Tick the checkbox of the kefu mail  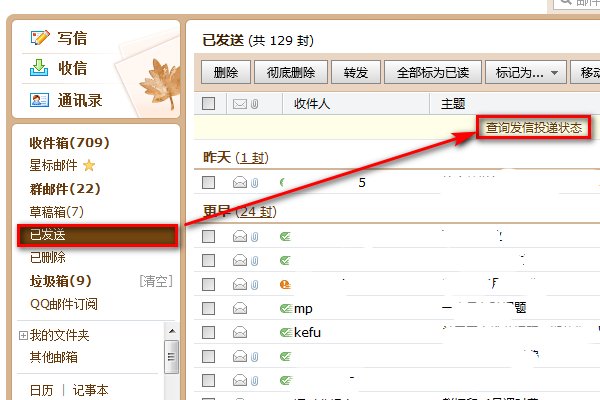click(208, 332)
